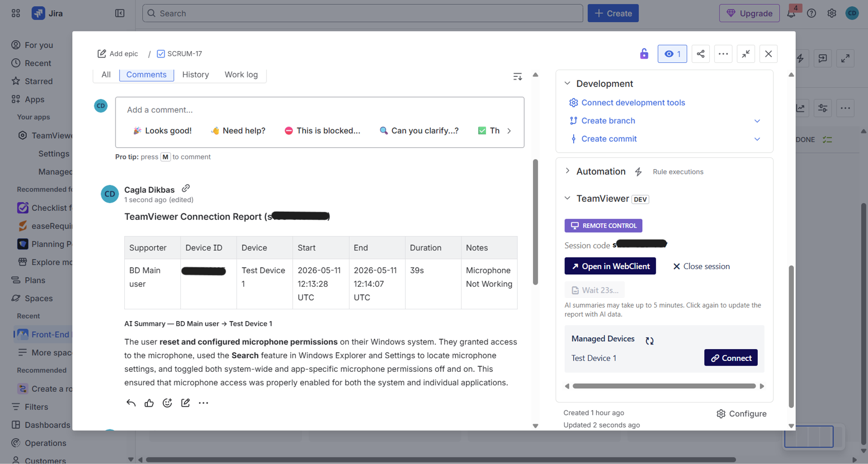The image size is (868, 464).
Task: Click Rule executions text
Action: (x=678, y=172)
